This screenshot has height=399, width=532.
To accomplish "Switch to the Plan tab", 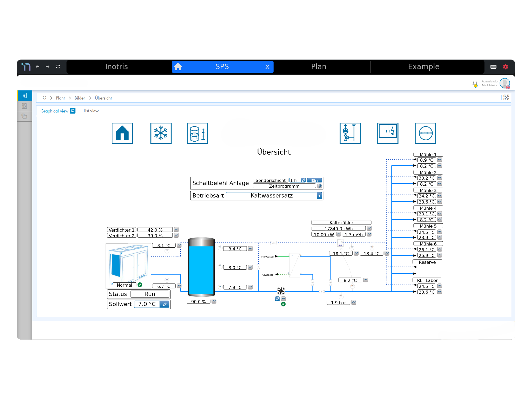I will coord(319,67).
